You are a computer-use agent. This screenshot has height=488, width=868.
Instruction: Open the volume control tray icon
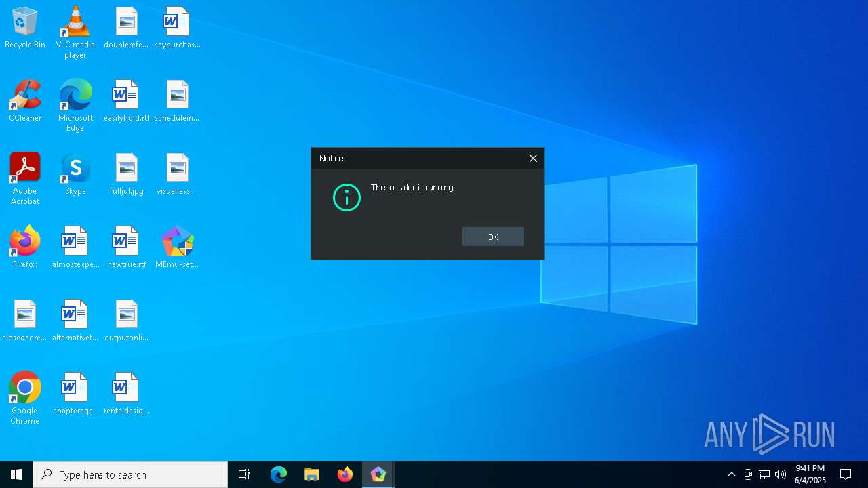click(x=781, y=474)
